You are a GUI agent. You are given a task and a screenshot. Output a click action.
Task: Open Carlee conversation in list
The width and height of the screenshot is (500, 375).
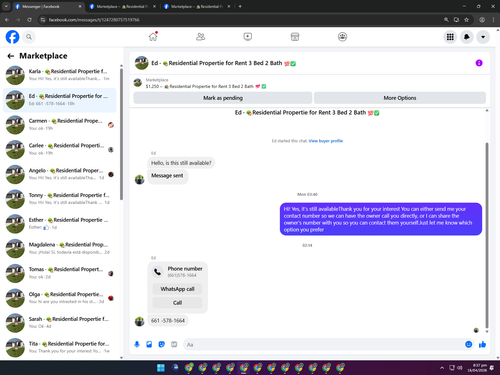point(60,149)
